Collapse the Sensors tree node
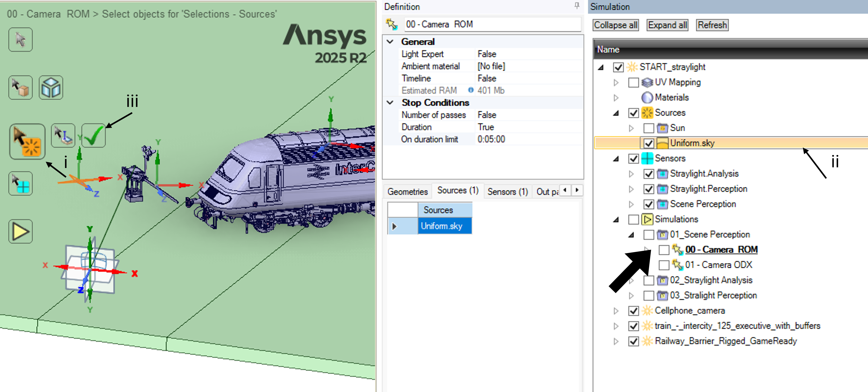The height and width of the screenshot is (392, 868). pyautogui.click(x=616, y=159)
